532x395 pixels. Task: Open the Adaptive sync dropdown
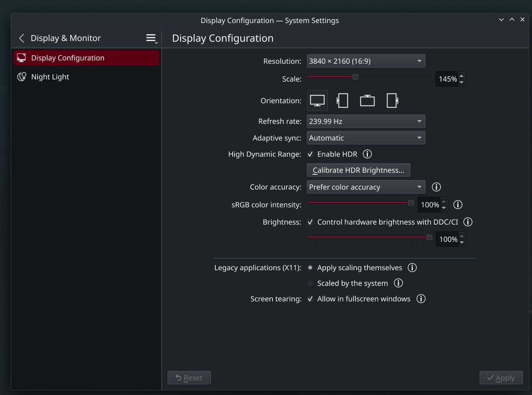(366, 138)
